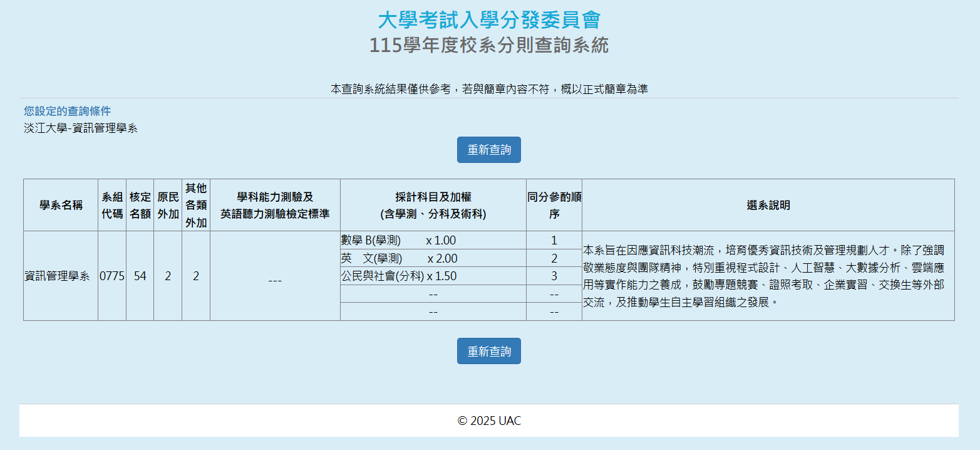Select the department code 0775 cell
Image resolution: width=980 pixels, height=450 pixels.
pos(112,276)
